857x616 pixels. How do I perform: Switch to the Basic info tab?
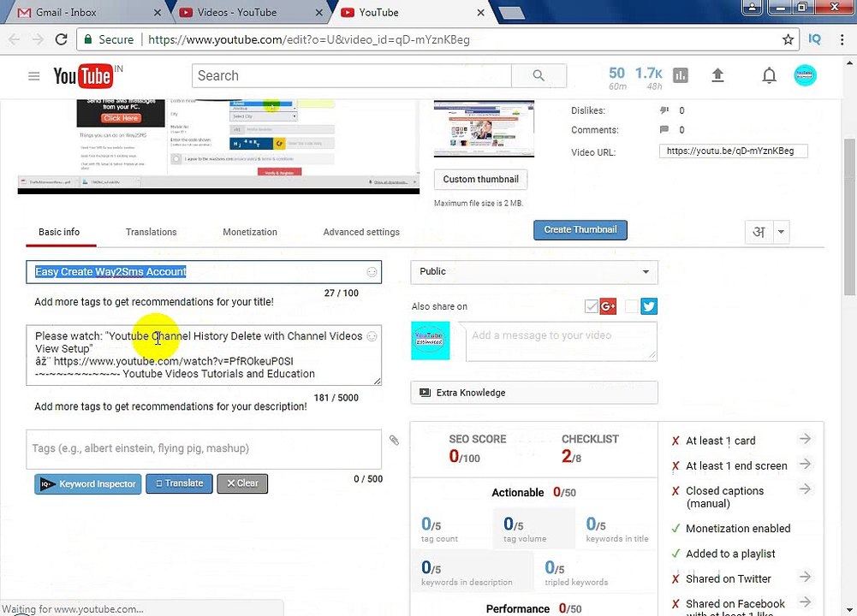[59, 232]
